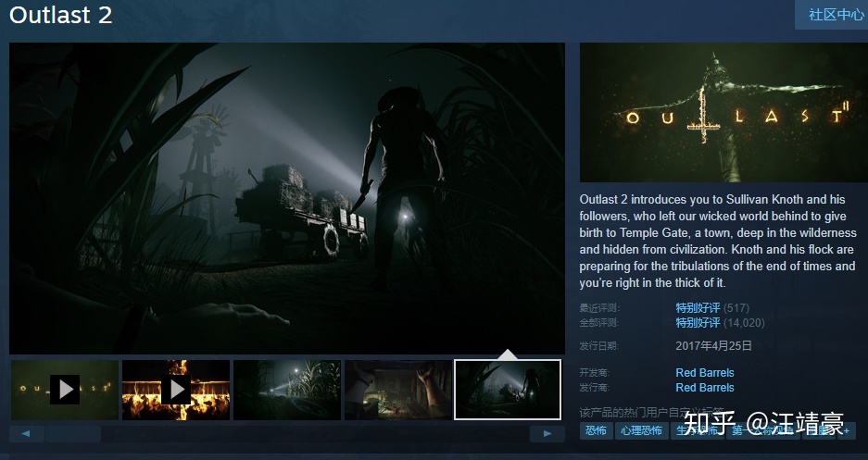Click the 发行日期 label
The image size is (868, 460).
[x=599, y=346]
